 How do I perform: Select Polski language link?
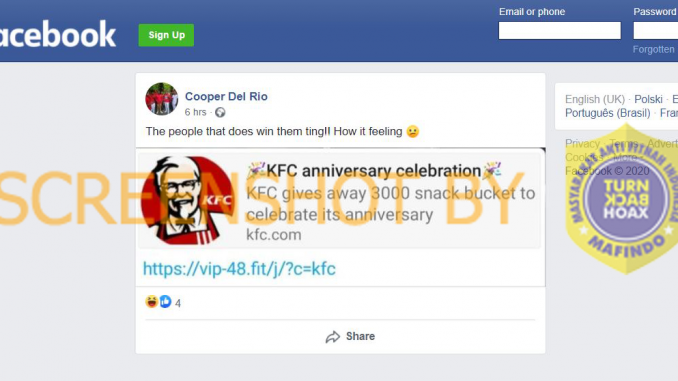(648, 99)
